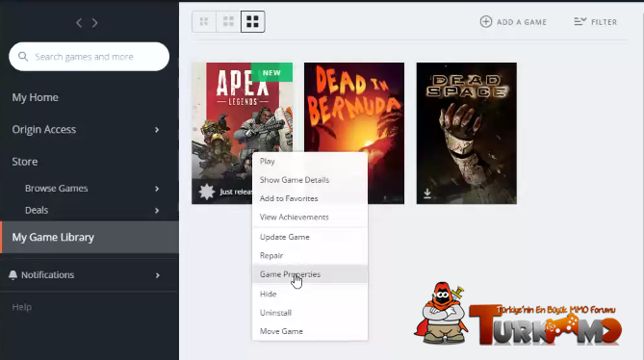Go forward with the right navigation arrow
The height and width of the screenshot is (360, 644).
(x=95, y=23)
